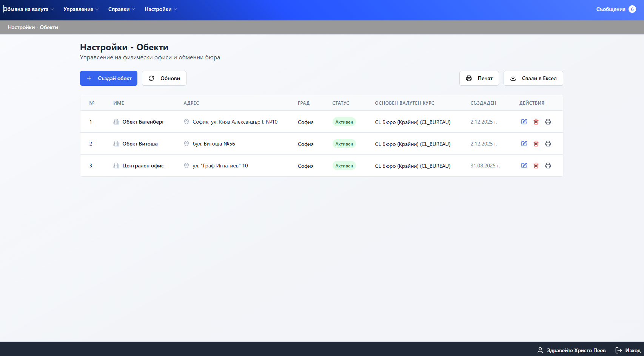Image resolution: width=644 pixels, height=356 pixels.
Task: Edit the Обект Батенберг row
Action: coord(524,122)
